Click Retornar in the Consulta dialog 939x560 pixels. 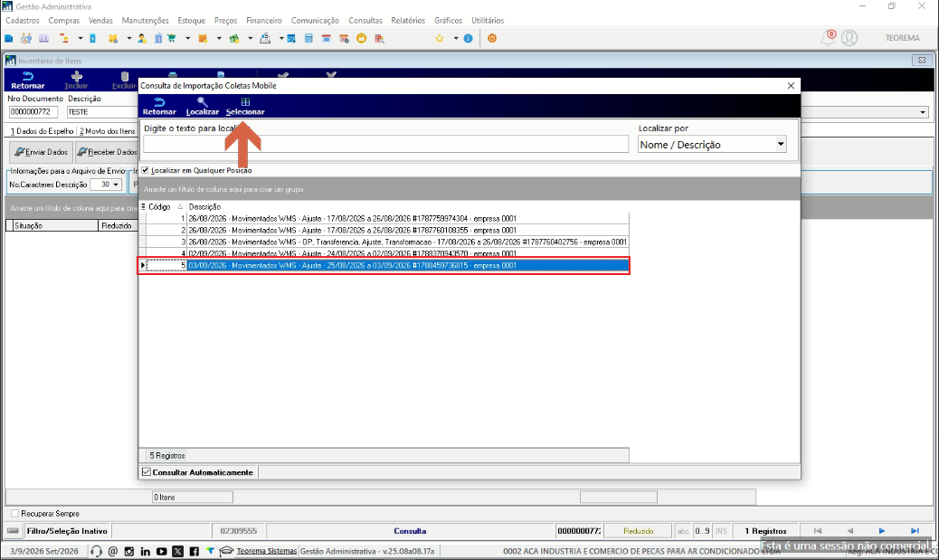159,106
